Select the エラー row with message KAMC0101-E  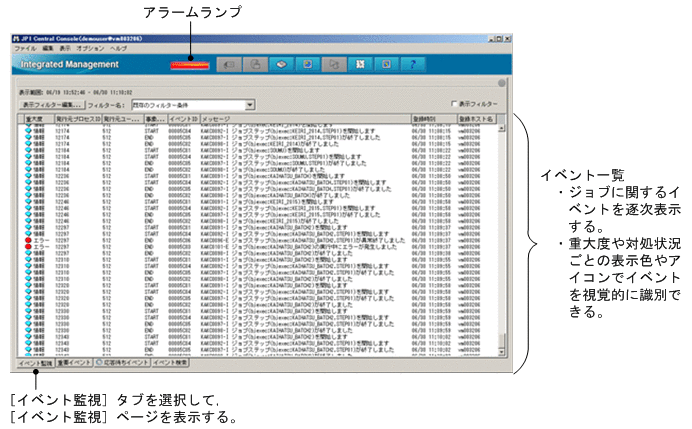[x=258, y=247]
